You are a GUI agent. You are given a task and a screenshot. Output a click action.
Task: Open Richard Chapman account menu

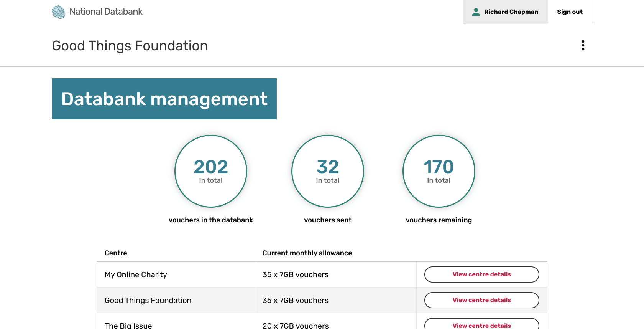tap(505, 12)
